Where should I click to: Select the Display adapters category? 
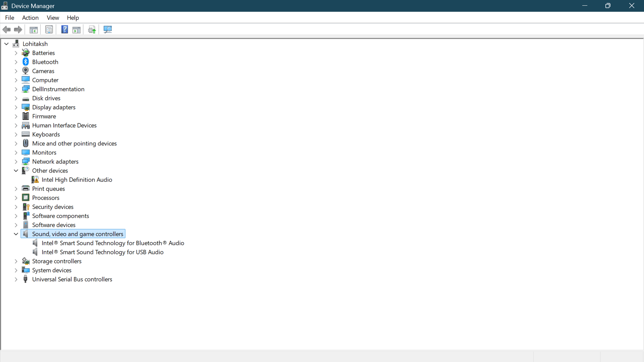(x=54, y=107)
